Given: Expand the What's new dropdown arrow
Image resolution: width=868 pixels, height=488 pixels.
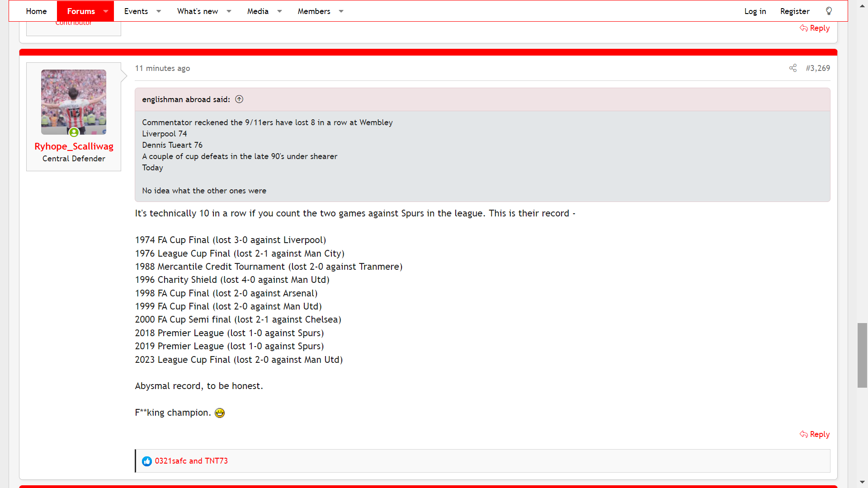Looking at the screenshot, I should point(229,11).
